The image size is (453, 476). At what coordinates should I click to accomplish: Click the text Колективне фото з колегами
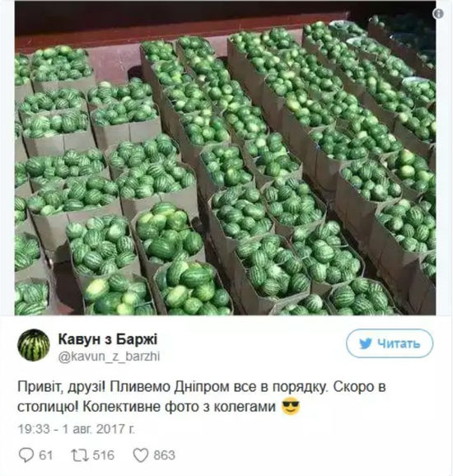[179, 407]
